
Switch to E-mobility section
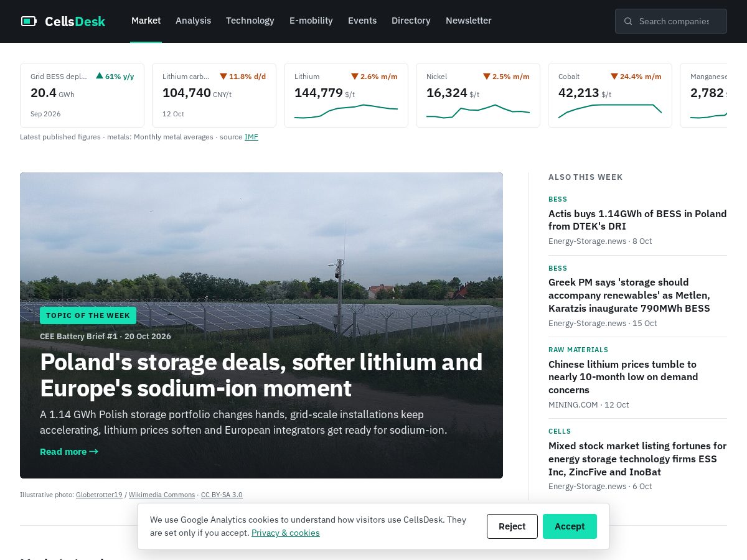tap(311, 21)
